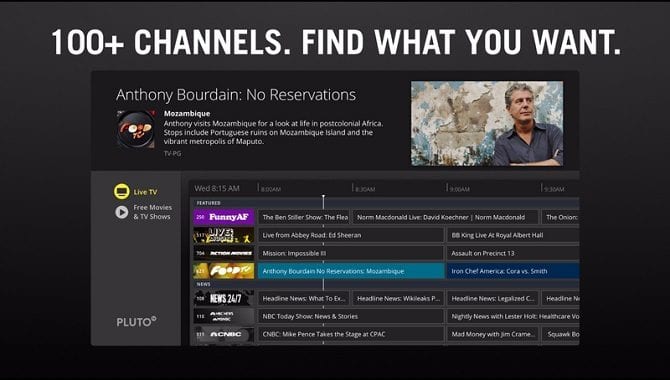670x380 pixels.
Task: Select Assault on Precinct 13
Action: point(513,253)
